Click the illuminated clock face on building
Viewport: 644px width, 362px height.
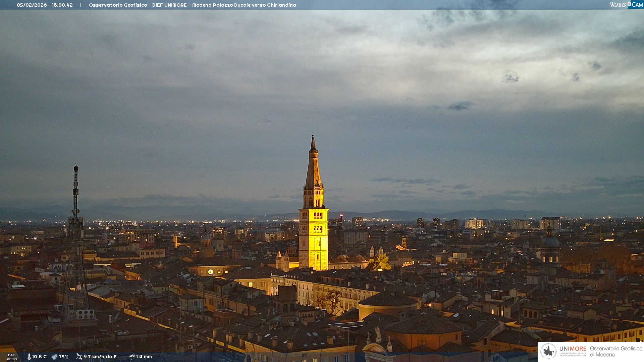pos(210,272)
